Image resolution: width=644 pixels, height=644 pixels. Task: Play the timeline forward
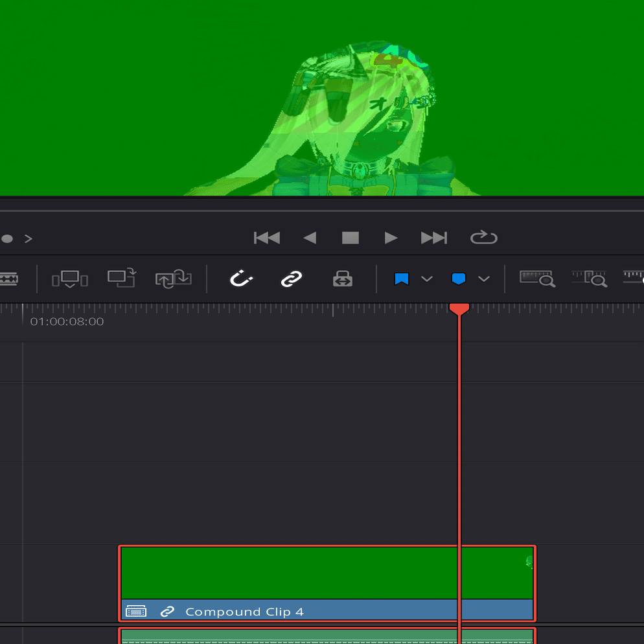click(x=391, y=238)
